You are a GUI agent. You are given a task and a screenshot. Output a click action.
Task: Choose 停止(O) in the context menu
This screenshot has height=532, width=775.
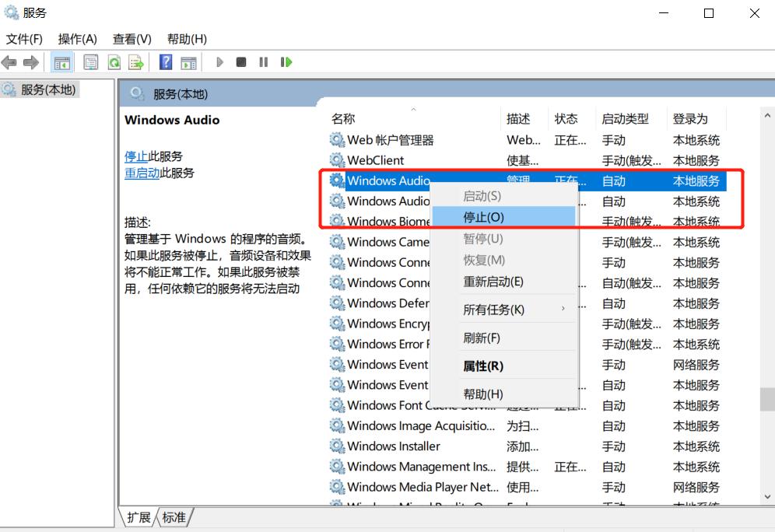503,217
